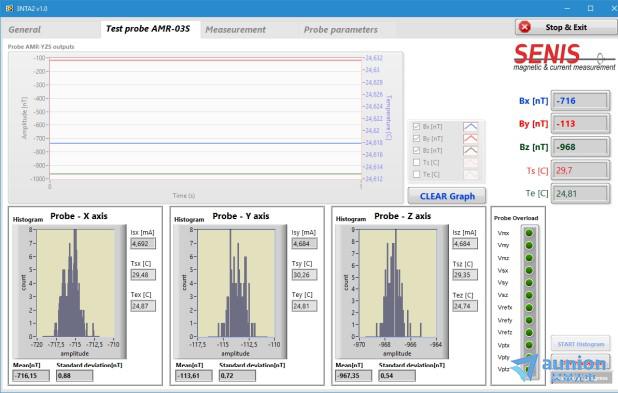618x393 pixels.
Task: Click the Bx [nT] value field
Action: pyautogui.click(x=580, y=101)
